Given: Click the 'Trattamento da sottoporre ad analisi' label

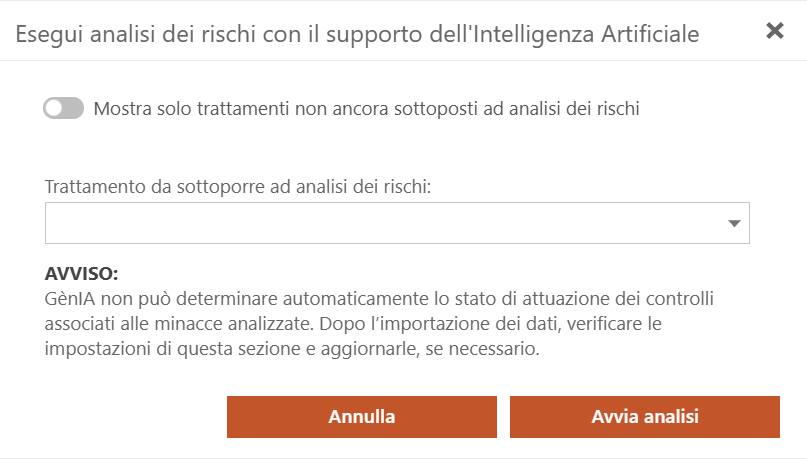Looking at the screenshot, I should tap(238, 186).
